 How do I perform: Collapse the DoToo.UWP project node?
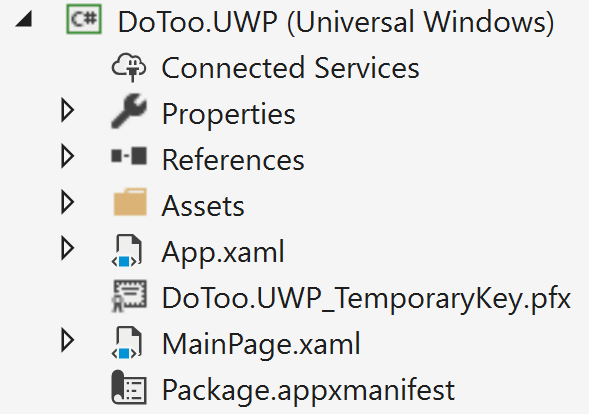(x=24, y=19)
